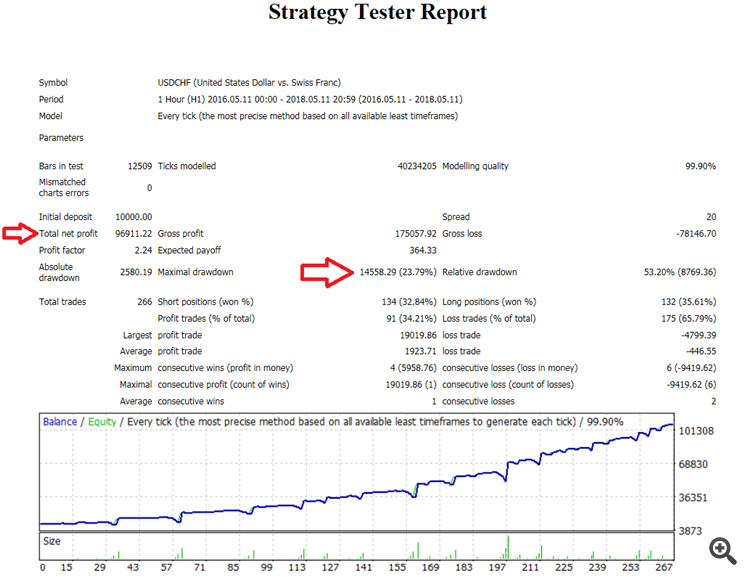Click Relative drawdown value 53.20% (8769.36)
750x577 pixels.
point(680,272)
